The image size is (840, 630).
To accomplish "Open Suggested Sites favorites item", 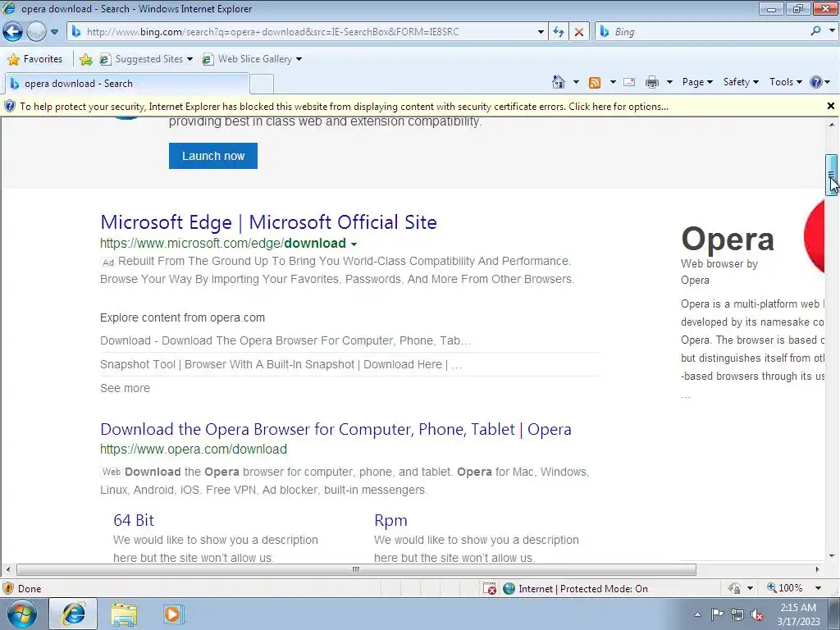I will [146, 59].
